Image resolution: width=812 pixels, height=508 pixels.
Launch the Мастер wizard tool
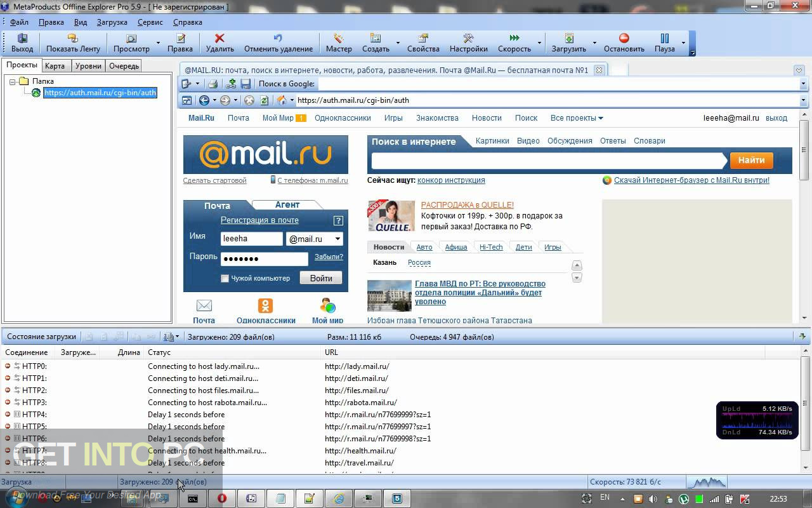point(339,43)
